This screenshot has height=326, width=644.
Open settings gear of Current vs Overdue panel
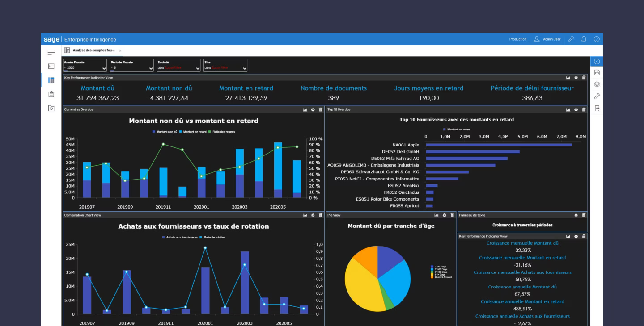click(x=313, y=109)
